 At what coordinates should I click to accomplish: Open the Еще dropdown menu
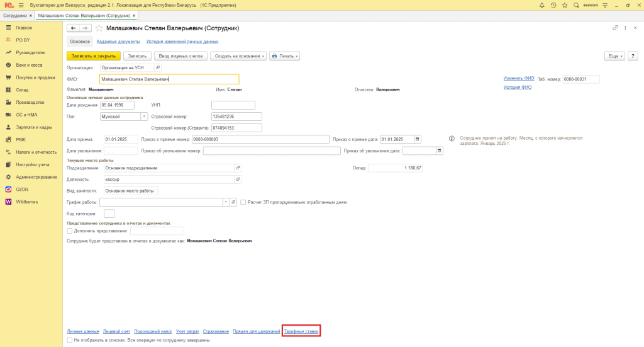pos(614,56)
